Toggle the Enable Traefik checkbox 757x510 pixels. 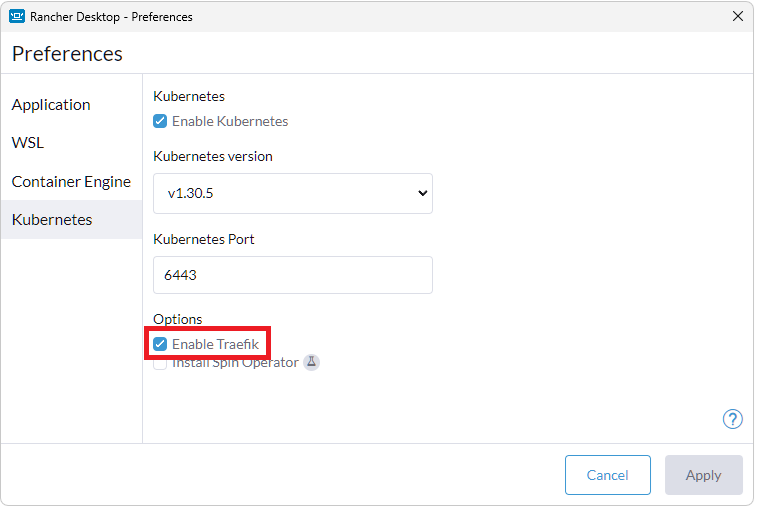(160, 344)
